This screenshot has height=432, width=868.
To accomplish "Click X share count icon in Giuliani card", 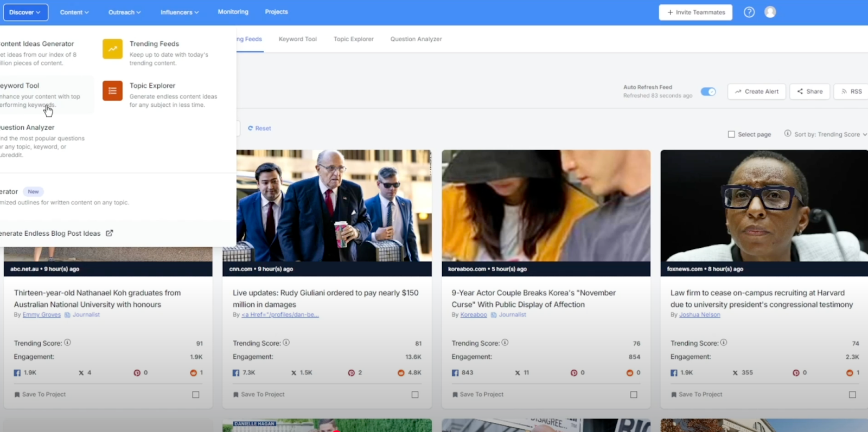I will 294,373.
